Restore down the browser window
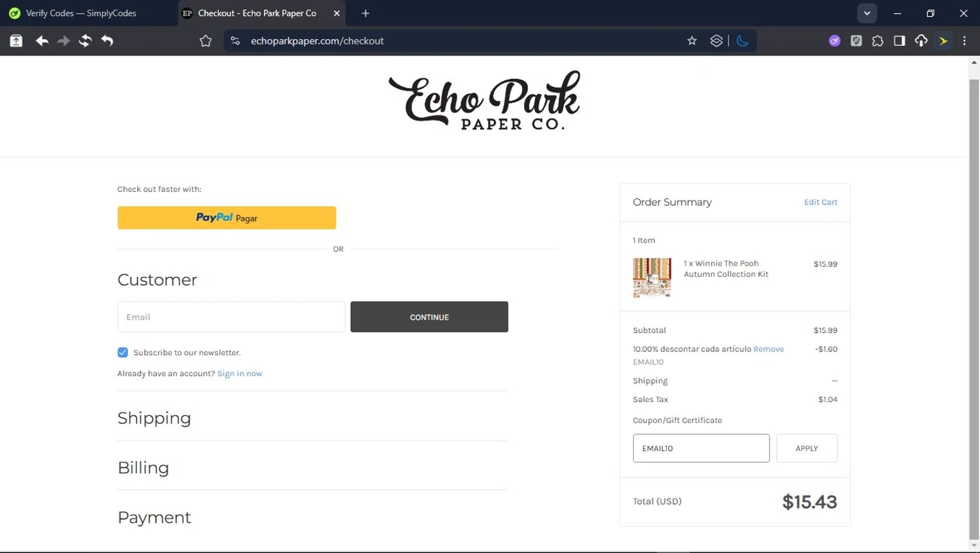Viewport: 980px width, 553px height. [x=930, y=13]
